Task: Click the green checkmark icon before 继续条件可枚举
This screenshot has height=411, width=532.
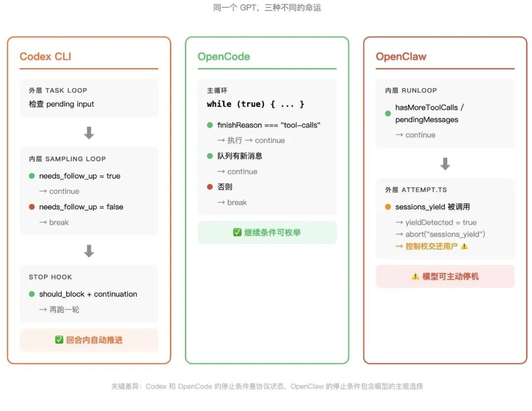Action: click(x=237, y=232)
